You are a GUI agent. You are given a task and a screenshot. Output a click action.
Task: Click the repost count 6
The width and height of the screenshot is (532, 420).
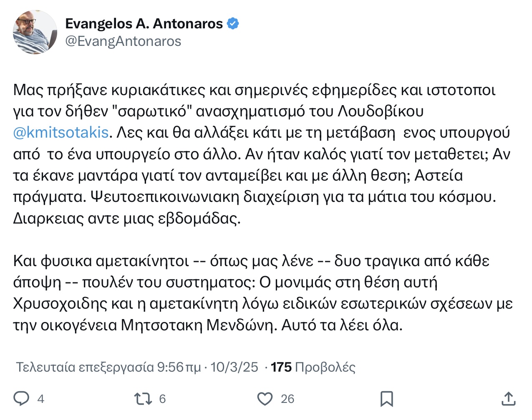click(x=162, y=399)
